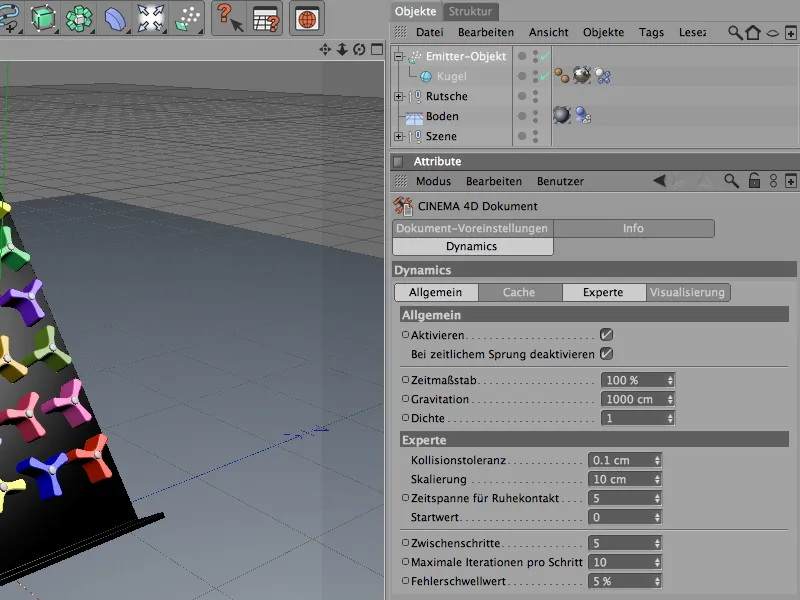The image size is (800, 600).
Task: Select the green cube primitive tool
Action: [43, 18]
